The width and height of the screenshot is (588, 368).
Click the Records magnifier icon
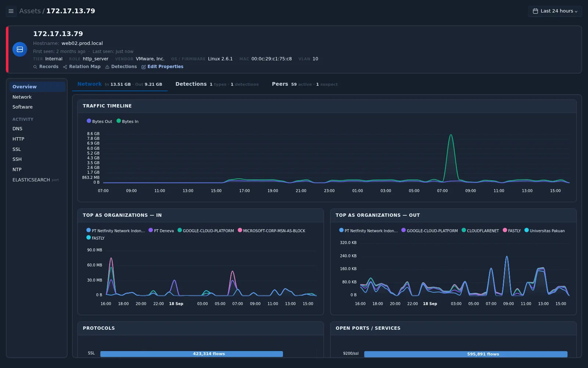click(x=35, y=67)
